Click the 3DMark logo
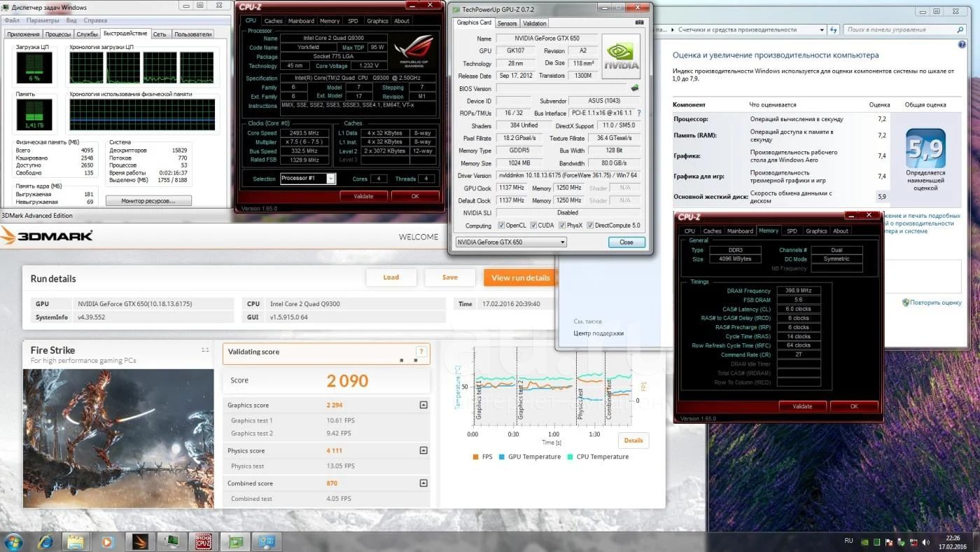 pyautogui.click(x=48, y=235)
